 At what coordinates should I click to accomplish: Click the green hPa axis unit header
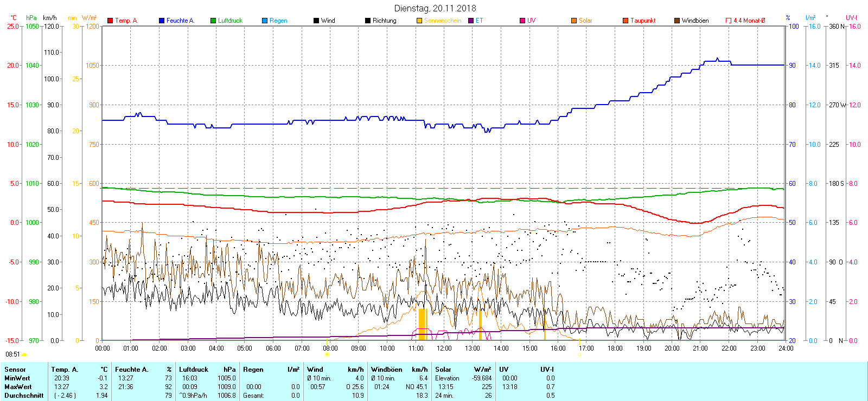tap(31, 18)
